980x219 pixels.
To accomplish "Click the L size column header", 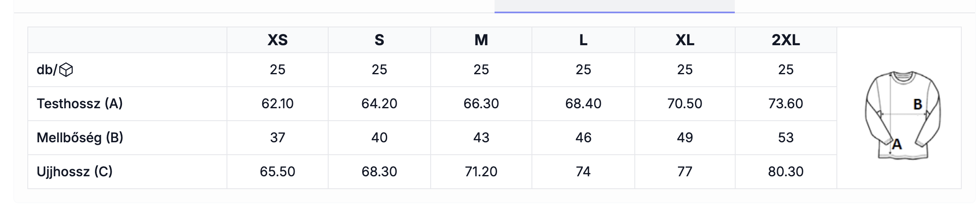I will click(583, 40).
